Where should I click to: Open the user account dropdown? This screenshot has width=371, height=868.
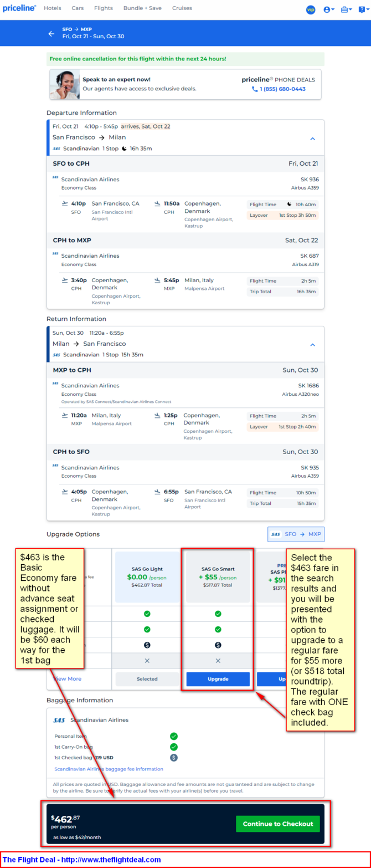pos(329,9)
